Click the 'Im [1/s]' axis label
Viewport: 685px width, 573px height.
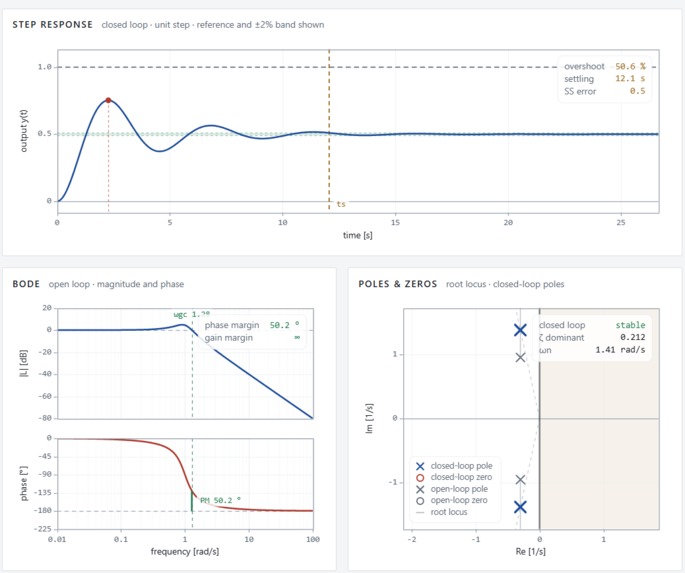click(369, 418)
